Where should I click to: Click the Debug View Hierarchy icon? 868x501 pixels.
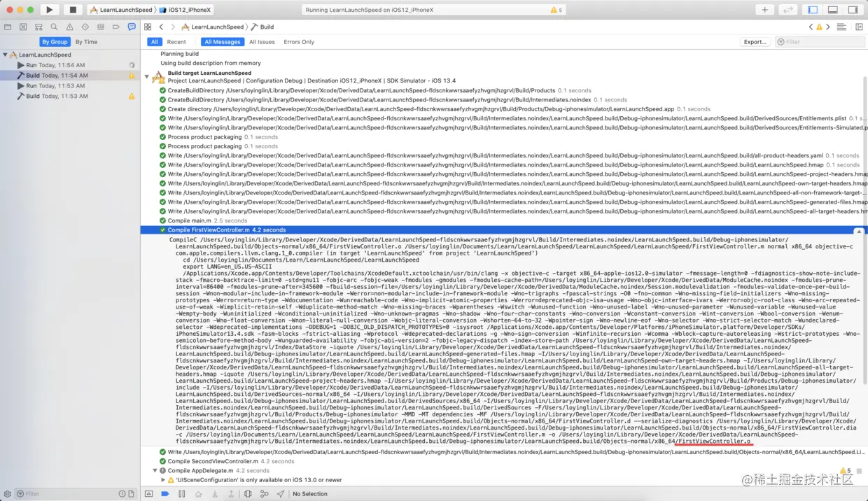(x=248, y=493)
